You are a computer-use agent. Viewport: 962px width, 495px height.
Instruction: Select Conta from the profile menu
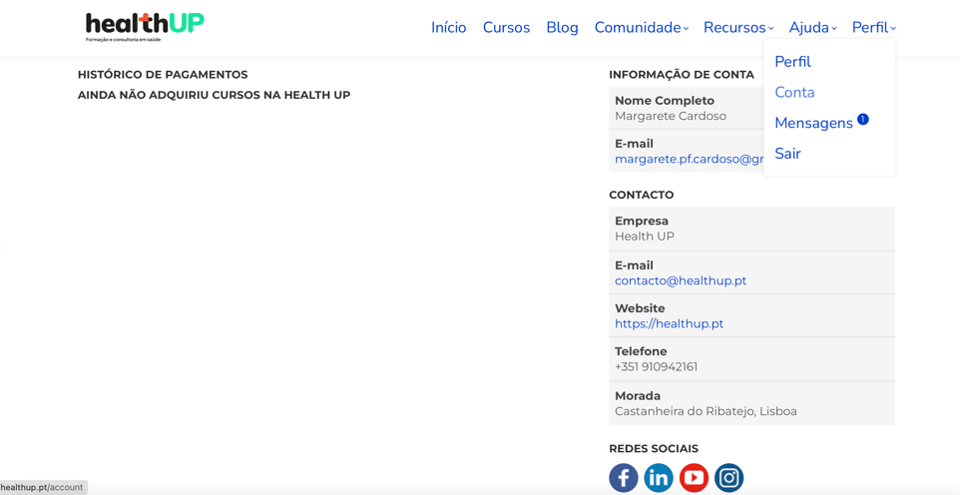tap(794, 92)
